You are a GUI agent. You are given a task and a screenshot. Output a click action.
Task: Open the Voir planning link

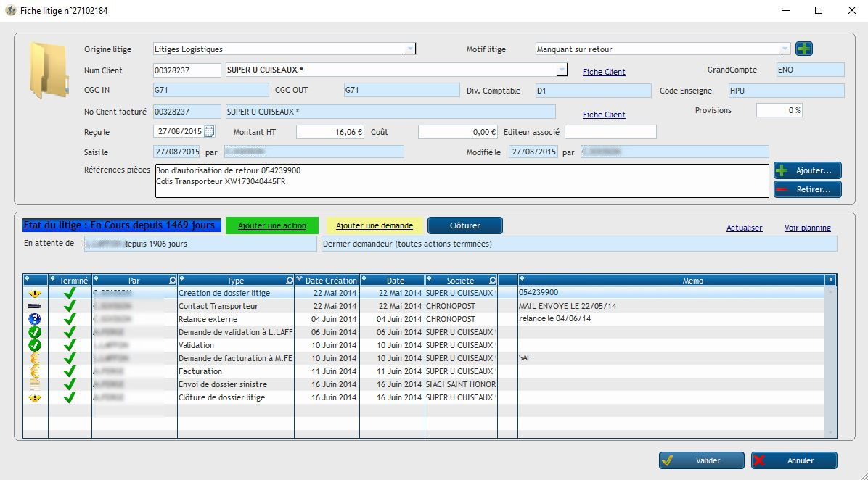click(807, 228)
